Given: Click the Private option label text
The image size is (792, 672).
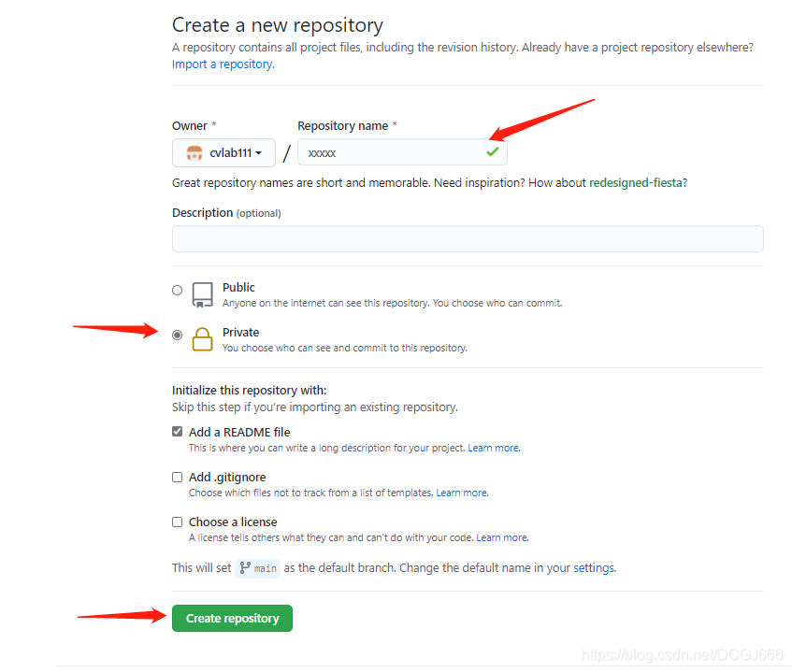Looking at the screenshot, I should (241, 333).
